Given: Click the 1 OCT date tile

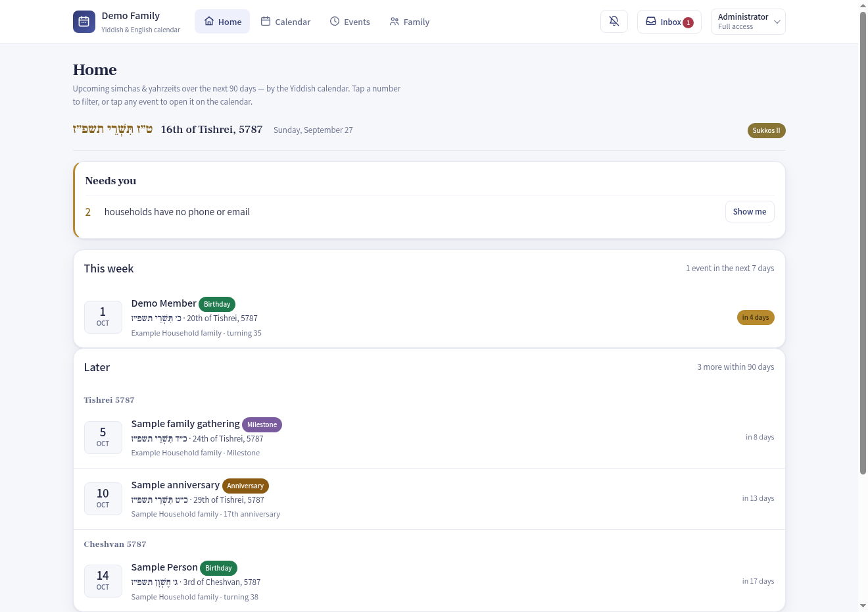Looking at the screenshot, I should 103,317.
